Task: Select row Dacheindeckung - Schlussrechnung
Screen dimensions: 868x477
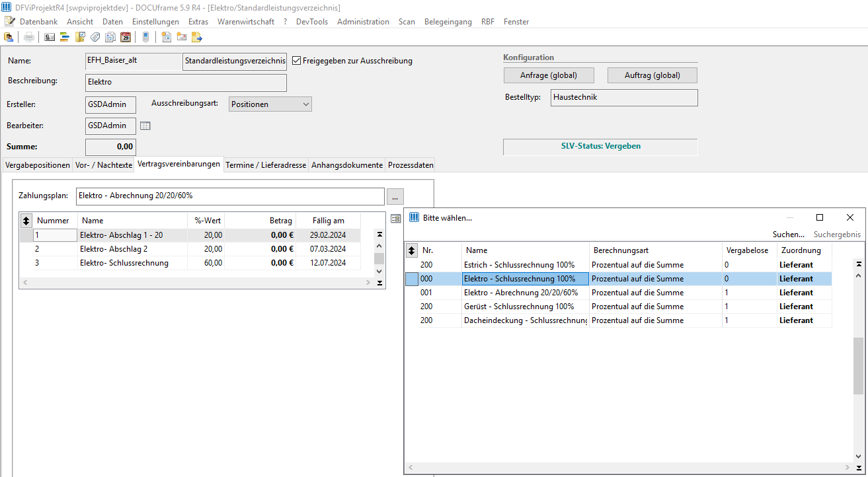Action: pos(618,320)
